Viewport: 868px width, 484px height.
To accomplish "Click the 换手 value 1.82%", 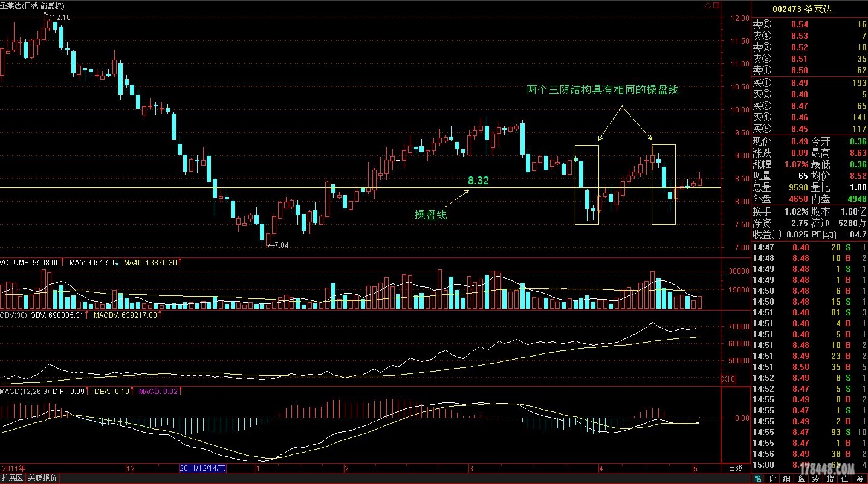I will [x=797, y=211].
